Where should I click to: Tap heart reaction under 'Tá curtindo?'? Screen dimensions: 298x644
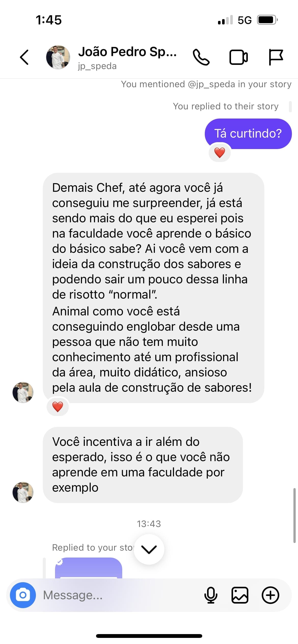coord(220,153)
